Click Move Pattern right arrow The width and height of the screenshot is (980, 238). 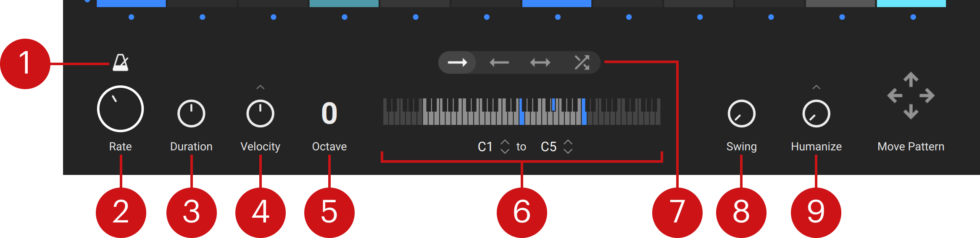927,96
